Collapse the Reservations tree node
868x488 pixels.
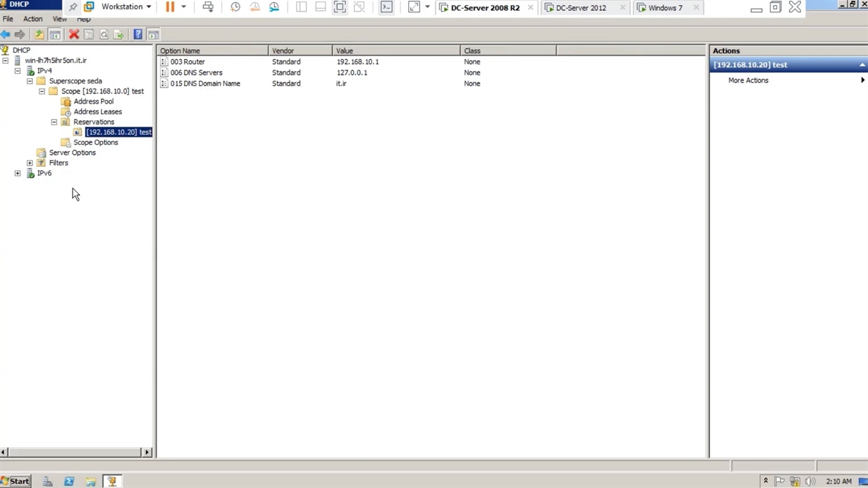pyautogui.click(x=54, y=122)
